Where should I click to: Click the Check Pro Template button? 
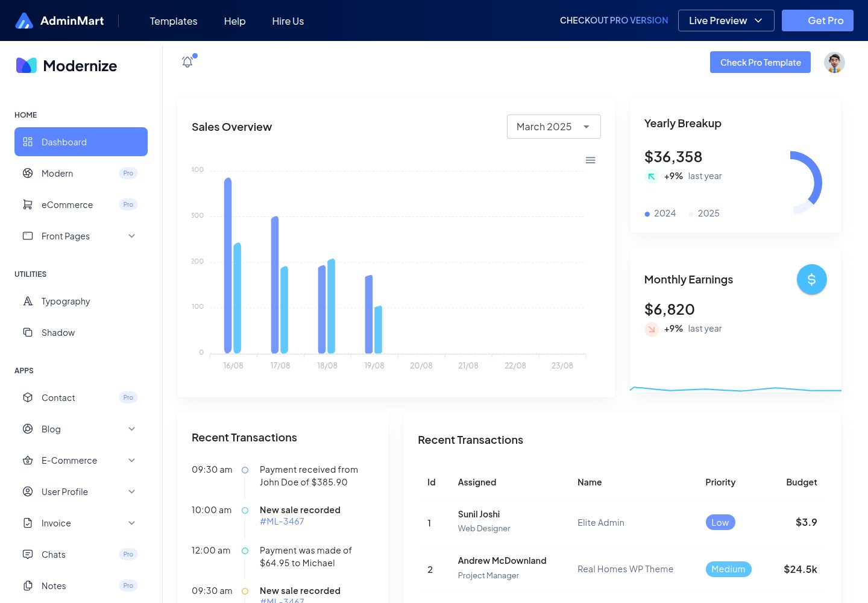click(760, 62)
